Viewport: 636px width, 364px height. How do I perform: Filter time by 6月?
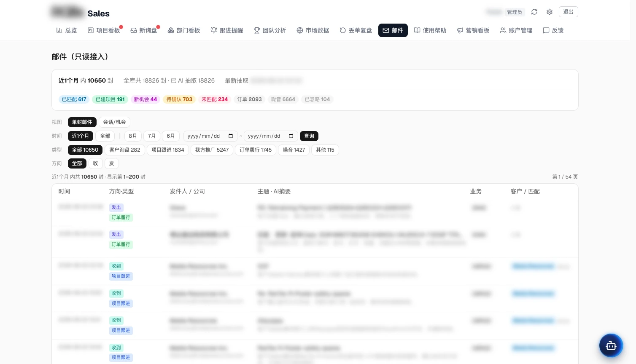point(171,136)
